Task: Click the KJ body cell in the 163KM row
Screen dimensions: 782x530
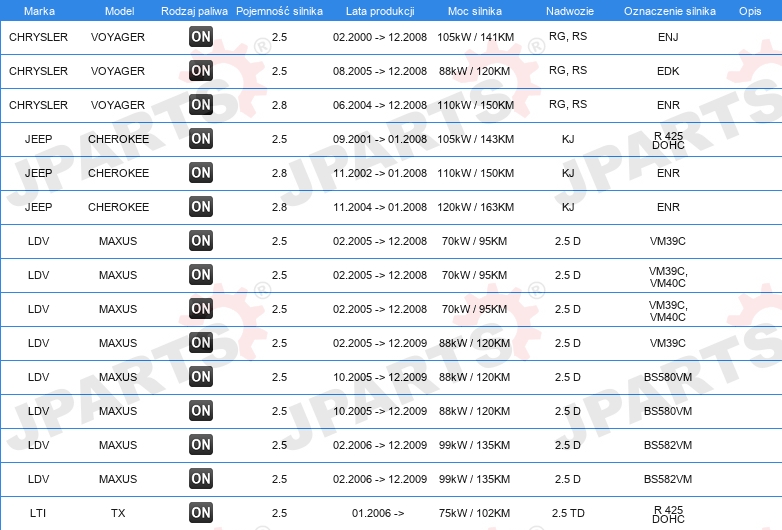Action: [568, 207]
